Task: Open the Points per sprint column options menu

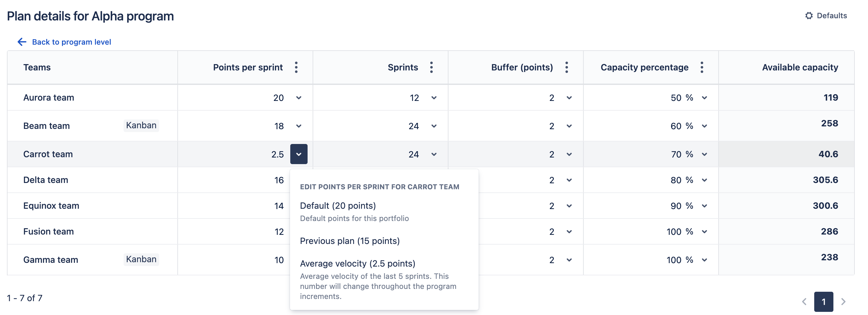Action: (x=296, y=67)
